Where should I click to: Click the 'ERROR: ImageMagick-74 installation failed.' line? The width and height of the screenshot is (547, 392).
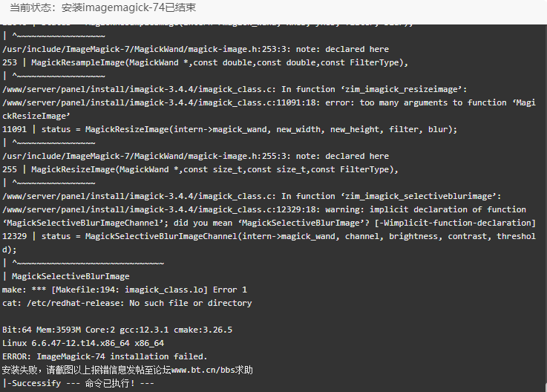(105, 356)
